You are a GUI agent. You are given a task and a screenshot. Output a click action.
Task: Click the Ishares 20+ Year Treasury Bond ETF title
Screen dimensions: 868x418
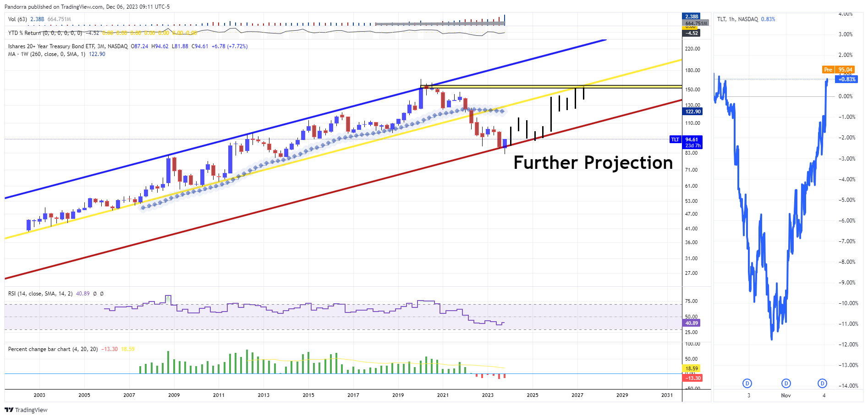point(68,46)
